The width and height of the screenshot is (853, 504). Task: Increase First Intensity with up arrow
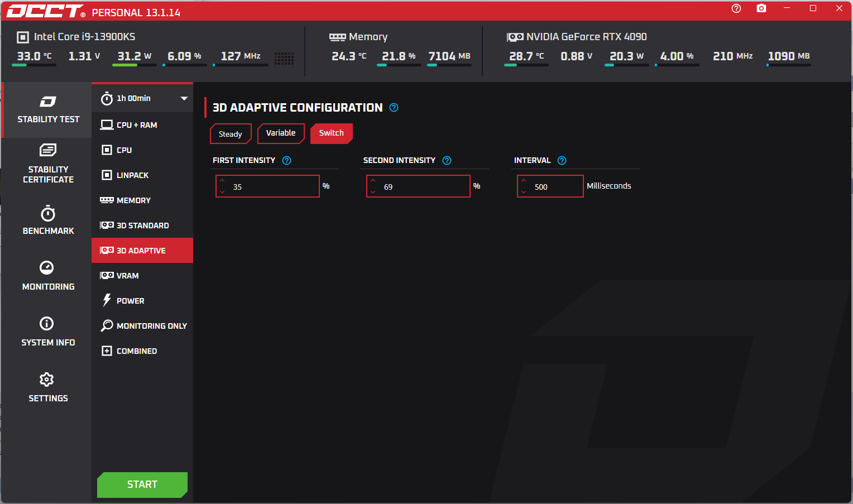point(222,181)
